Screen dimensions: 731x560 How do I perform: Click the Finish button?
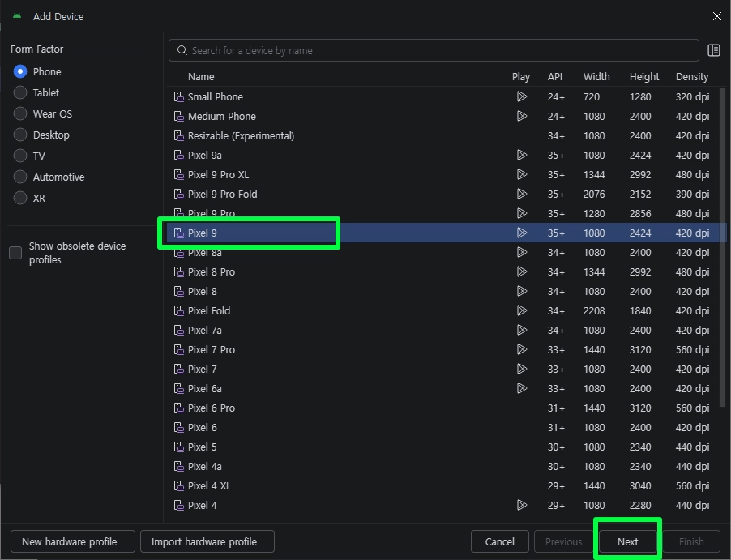pyautogui.click(x=691, y=541)
